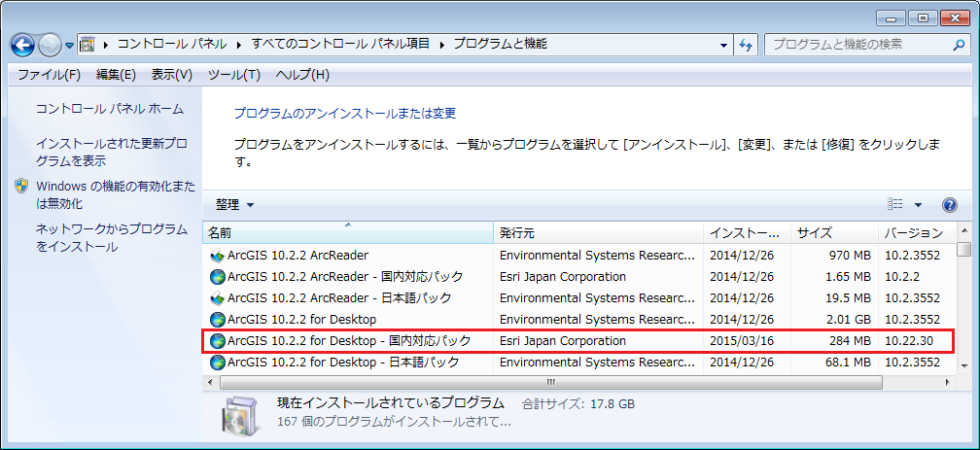Click the view mode icon in toolbar

pos(895,204)
